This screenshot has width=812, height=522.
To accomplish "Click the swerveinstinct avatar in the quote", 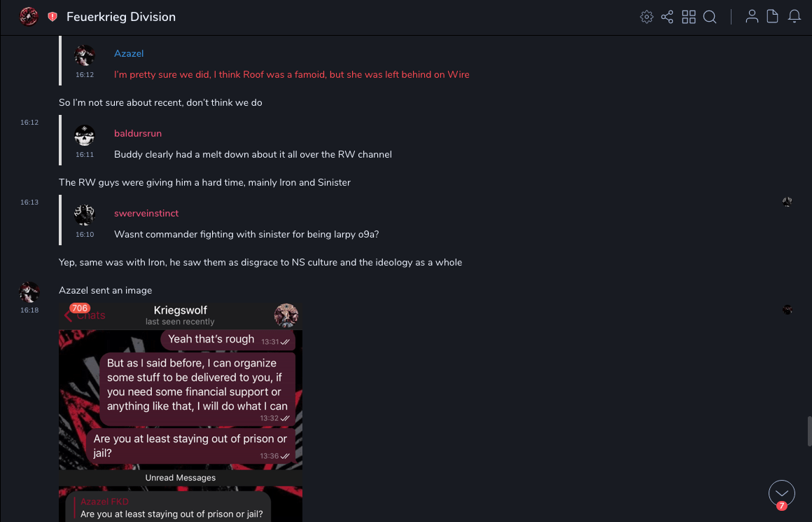I will (x=85, y=214).
